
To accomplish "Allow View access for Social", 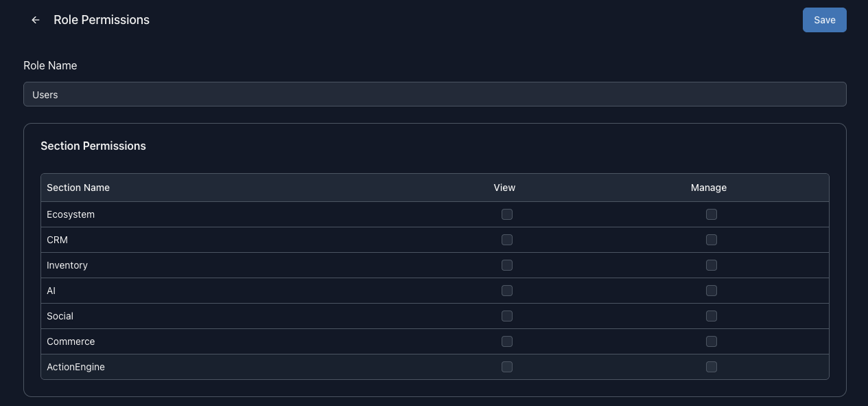I will [507, 316].
